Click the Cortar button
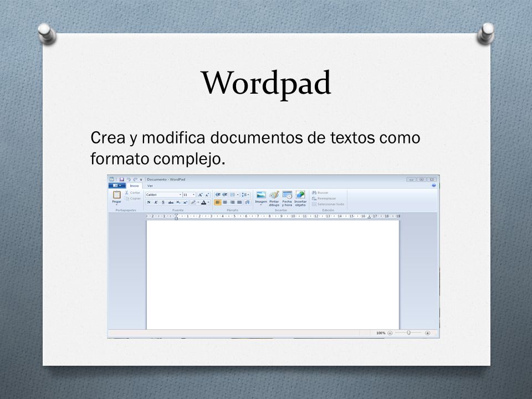The height and width of the screenshot is (399, 532). [132, 193]
